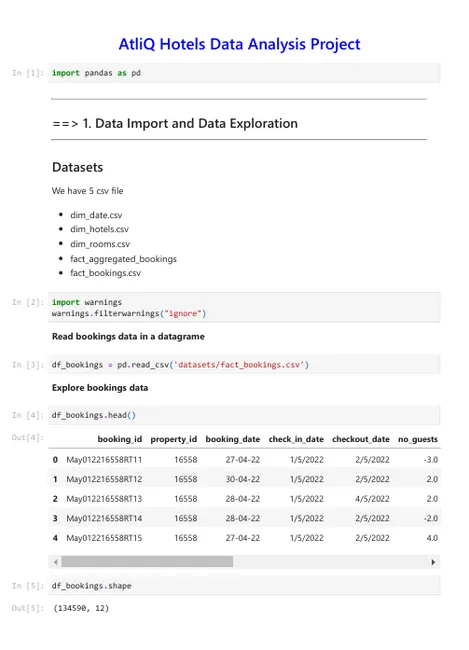This screenshot has height=650, width=469.
Task: Click the May012216558RT12 booking id cell
Action: pos(104,479)
